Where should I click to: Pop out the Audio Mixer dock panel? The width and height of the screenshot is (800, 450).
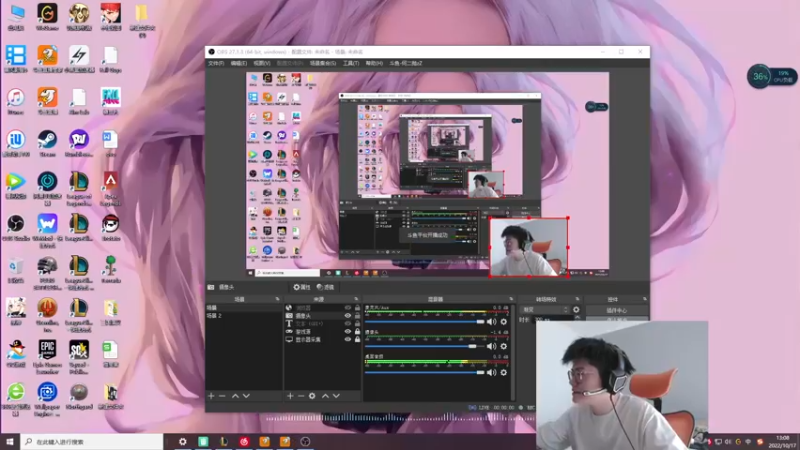coord(511,299)
